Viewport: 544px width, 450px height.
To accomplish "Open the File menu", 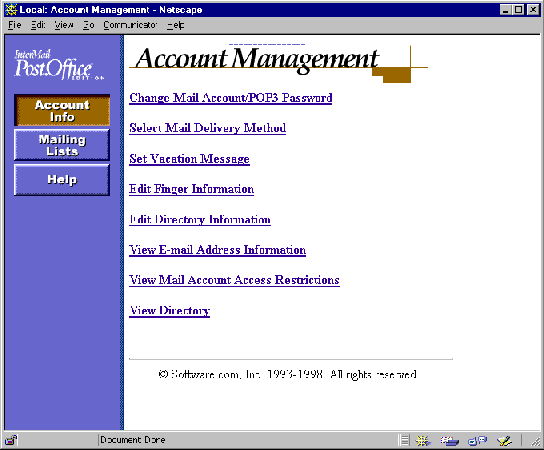I will pos(15,25).
